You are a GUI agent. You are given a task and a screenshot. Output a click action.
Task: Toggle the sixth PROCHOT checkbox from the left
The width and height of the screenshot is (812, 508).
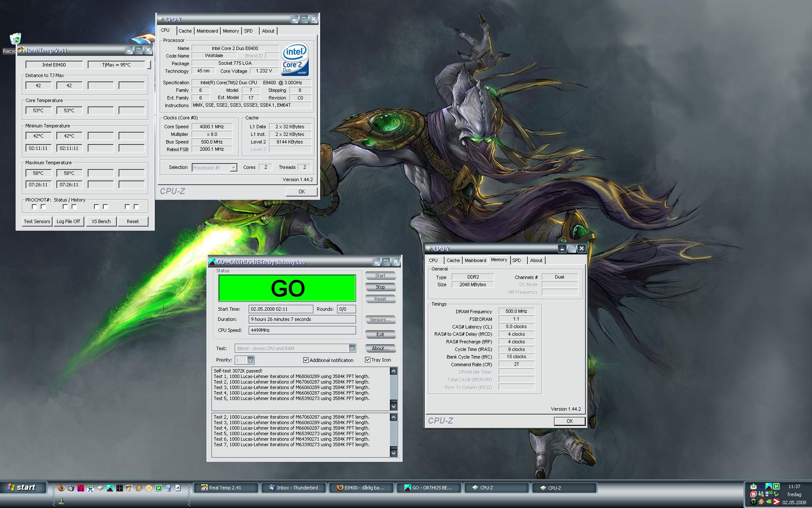105,207
